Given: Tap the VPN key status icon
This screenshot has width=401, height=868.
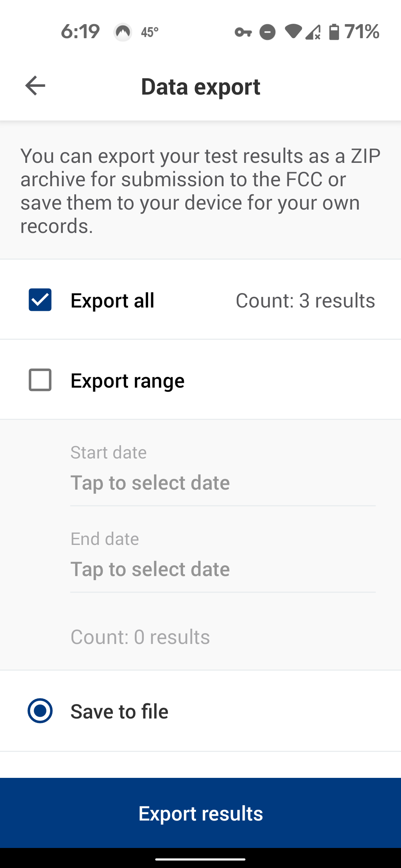Looking at the screenshot, I should (243, 32).
